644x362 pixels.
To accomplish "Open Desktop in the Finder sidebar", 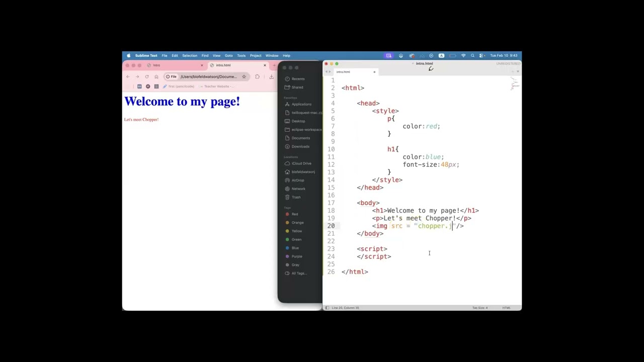I will [x=295, y=121].
